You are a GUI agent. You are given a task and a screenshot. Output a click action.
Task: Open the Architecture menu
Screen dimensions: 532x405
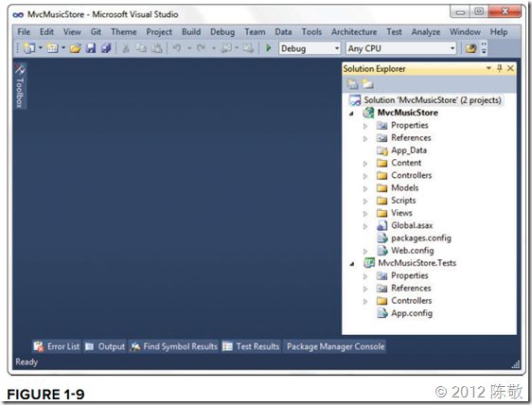[354, 32]
